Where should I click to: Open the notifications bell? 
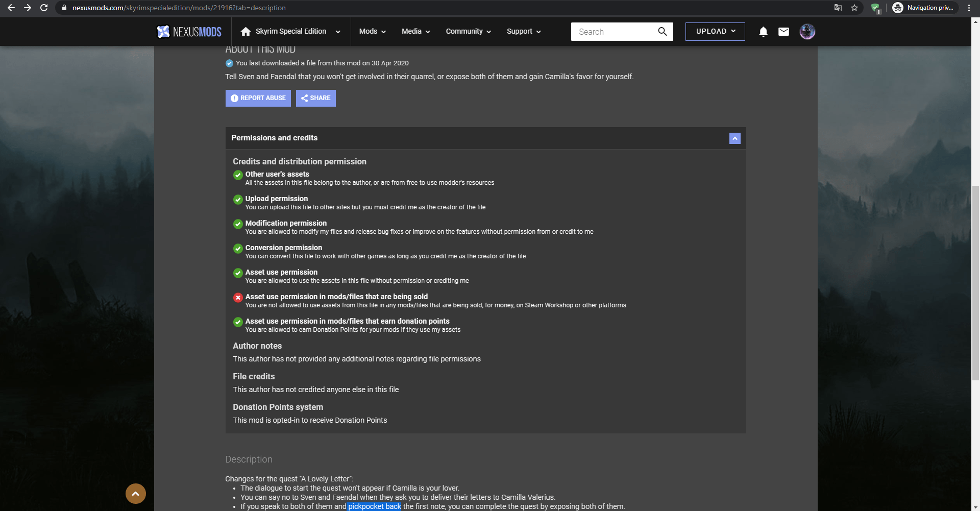click(x=763, y=32)
